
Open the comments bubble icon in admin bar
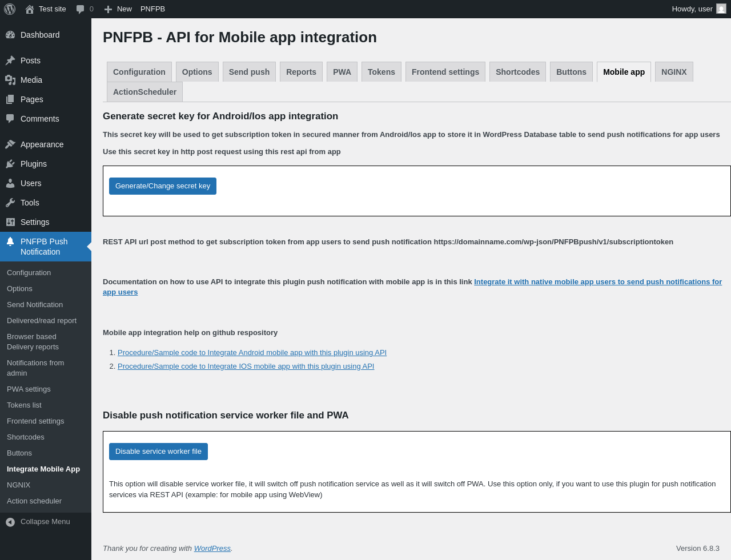coord(81,9)
